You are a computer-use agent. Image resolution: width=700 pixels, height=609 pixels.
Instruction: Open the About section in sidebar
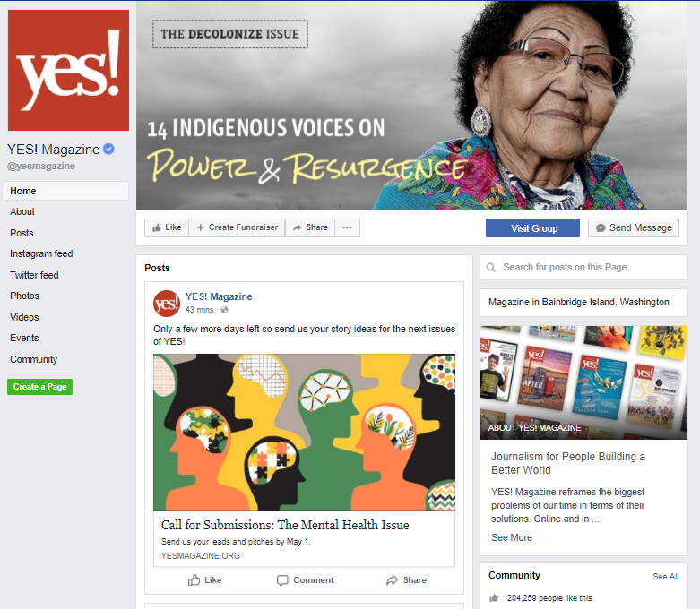point(22,211)
